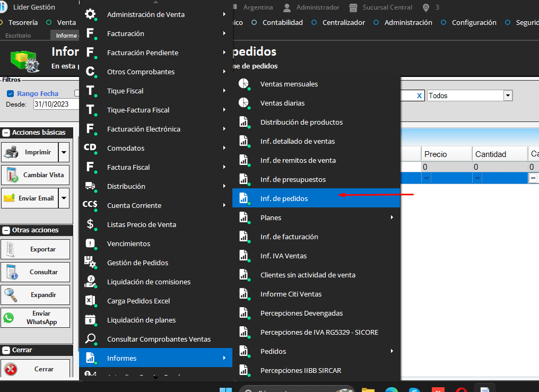
Task: Select Inf. de pedidos from the submenu
Action: coord(284,198)
